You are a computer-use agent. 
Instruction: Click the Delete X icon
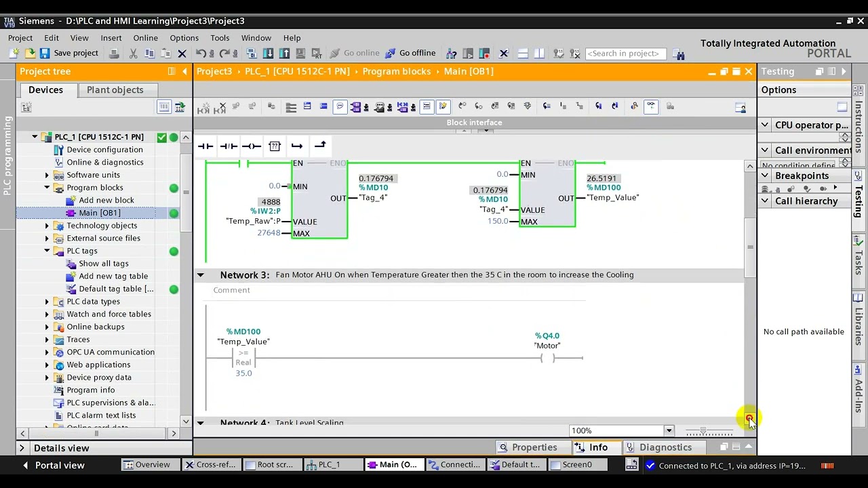coord(182,53)
